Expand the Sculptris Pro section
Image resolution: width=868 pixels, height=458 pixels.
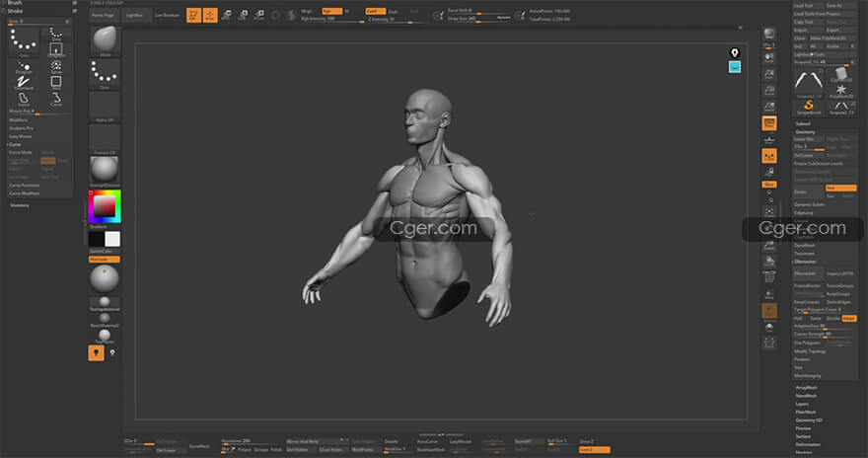(x=21, y=128)
